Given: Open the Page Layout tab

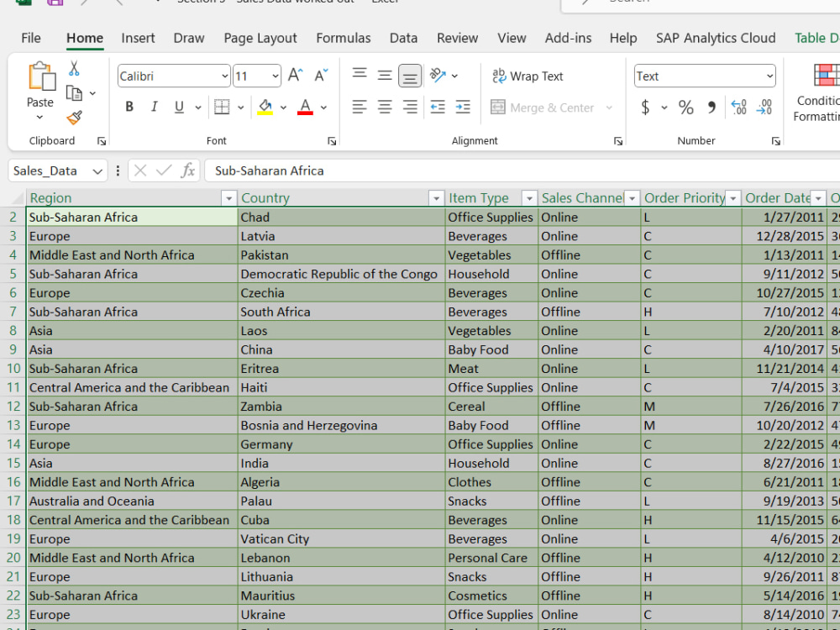Looking at the screenshot, I should [260, 38].
